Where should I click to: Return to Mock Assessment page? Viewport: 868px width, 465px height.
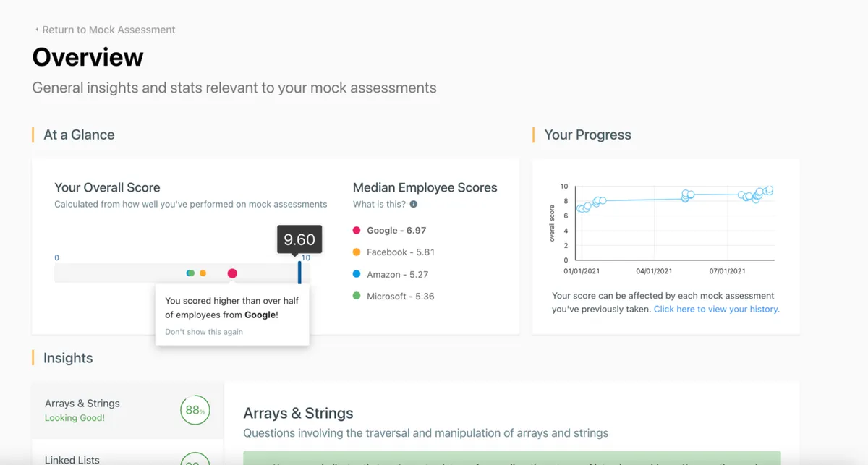pos(109,30)
